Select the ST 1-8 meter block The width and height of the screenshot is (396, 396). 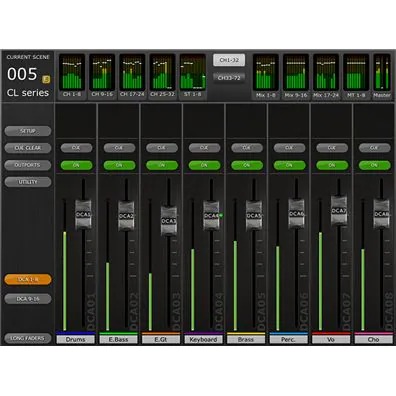click(x=193, y=76)
